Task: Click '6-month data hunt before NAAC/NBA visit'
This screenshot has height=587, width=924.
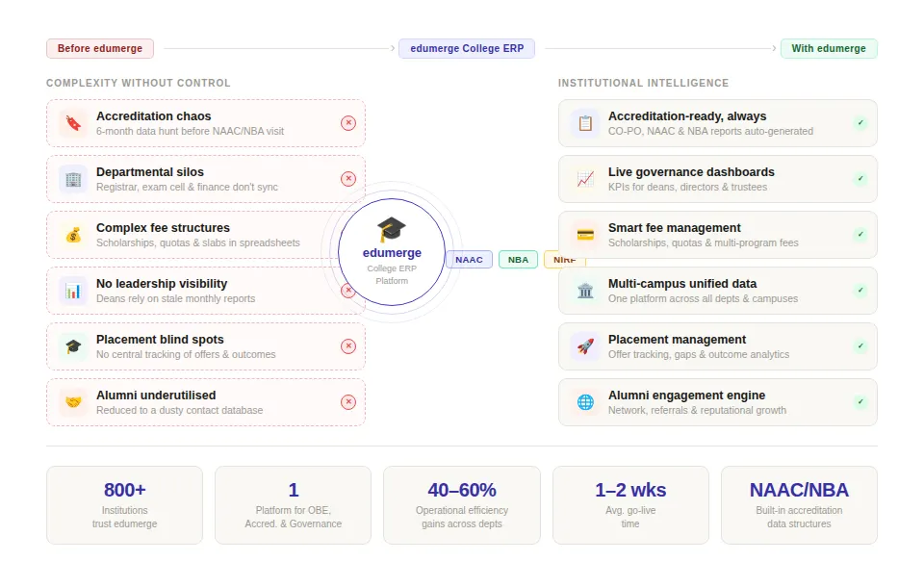Action: (x=191, y=132)
